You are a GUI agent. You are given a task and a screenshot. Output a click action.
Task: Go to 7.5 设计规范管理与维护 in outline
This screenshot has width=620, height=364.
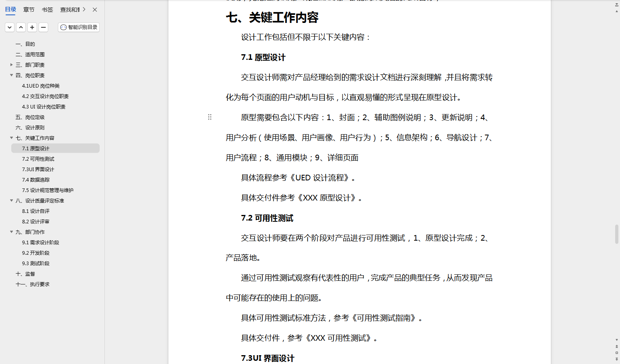click(48, 190)
